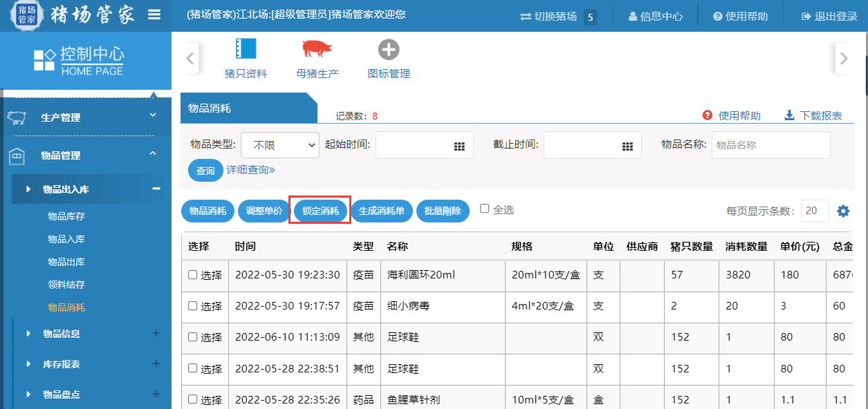Open the 物品类型 dropdown
This screenshot has height=409, width=868.
click(279, 145)
